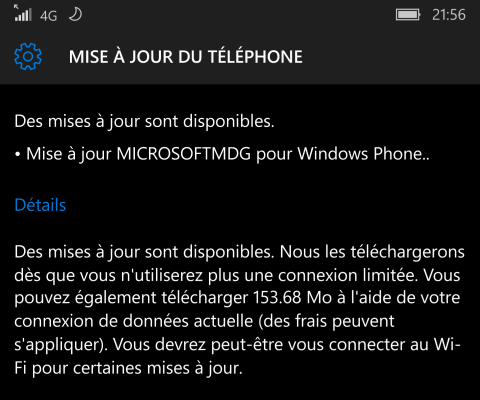Tap the line 'connexion de données actuelle'
Viewport: 480px width, 400px height.
coord(134,321)
